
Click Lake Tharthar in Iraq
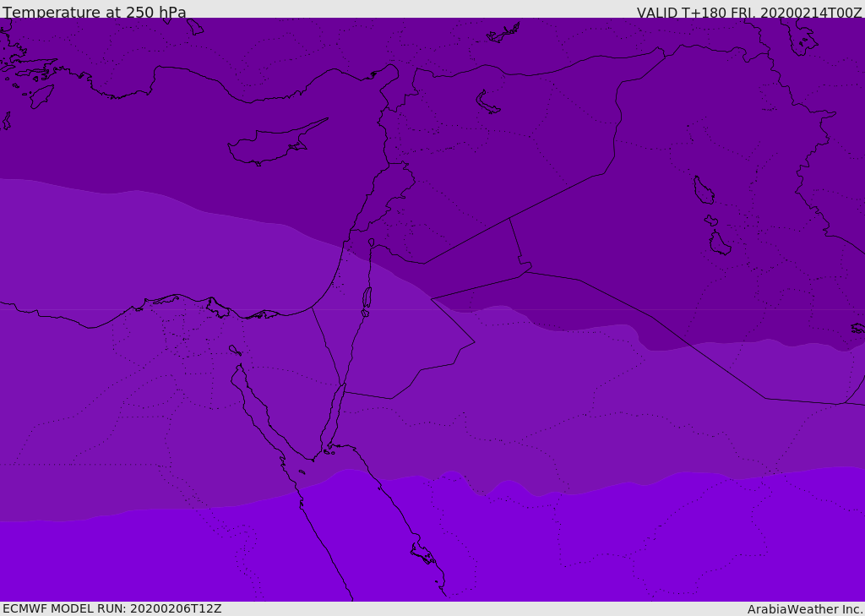pos(704,190)
